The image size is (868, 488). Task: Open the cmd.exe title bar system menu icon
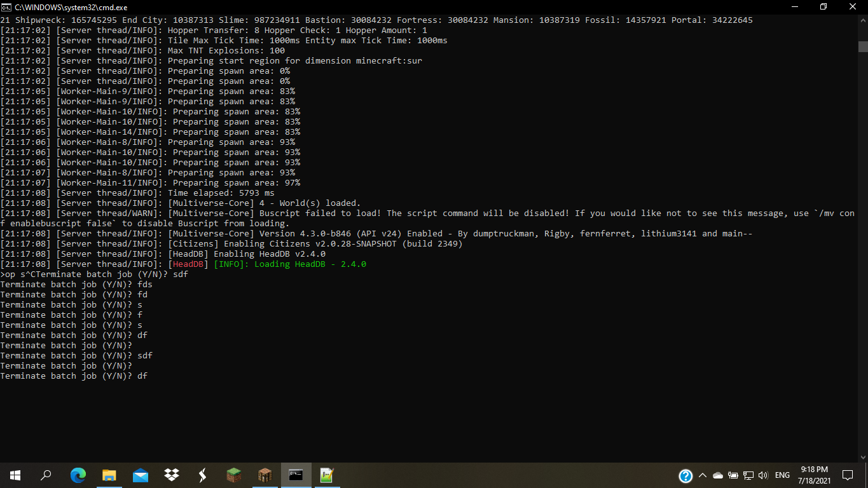6,6
